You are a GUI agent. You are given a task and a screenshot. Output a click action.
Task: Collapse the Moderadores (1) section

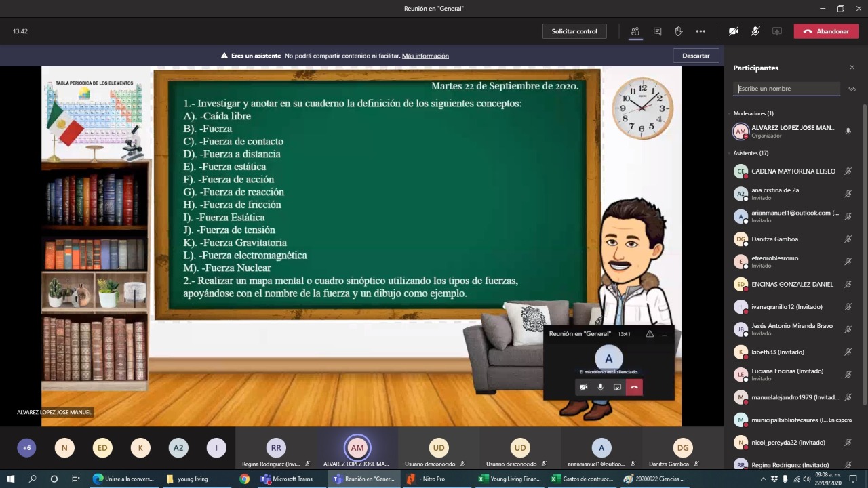pyautogui.click(x=753, y=113)
